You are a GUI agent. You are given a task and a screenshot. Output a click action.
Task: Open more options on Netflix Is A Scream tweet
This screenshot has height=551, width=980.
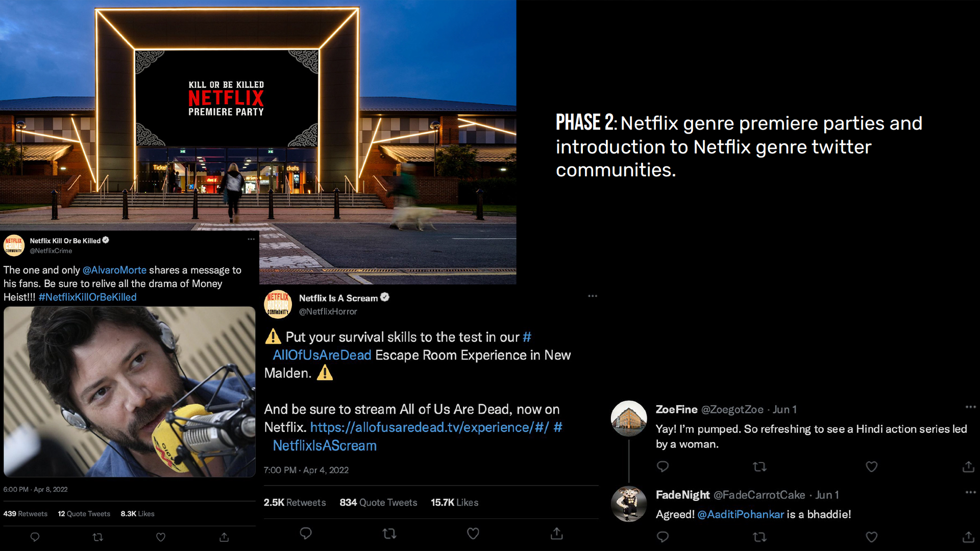pos(592,296)
